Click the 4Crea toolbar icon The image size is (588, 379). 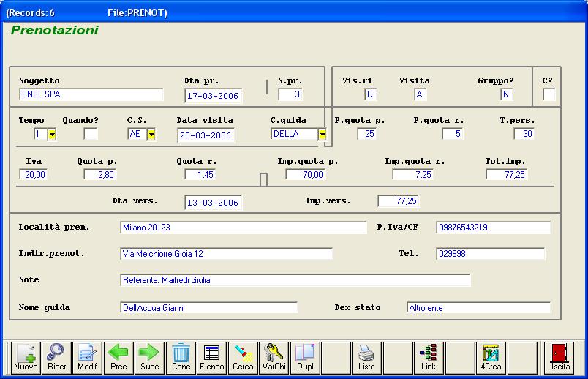[x=491, y=357]
